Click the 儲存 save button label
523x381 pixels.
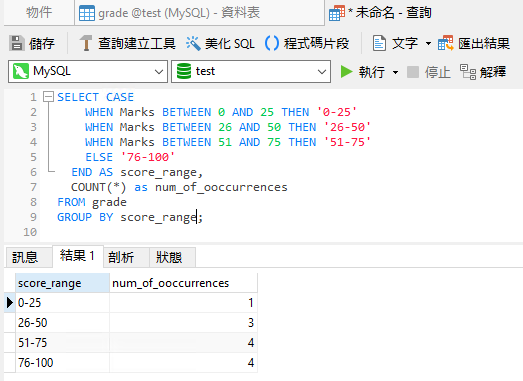click(42, 43)
